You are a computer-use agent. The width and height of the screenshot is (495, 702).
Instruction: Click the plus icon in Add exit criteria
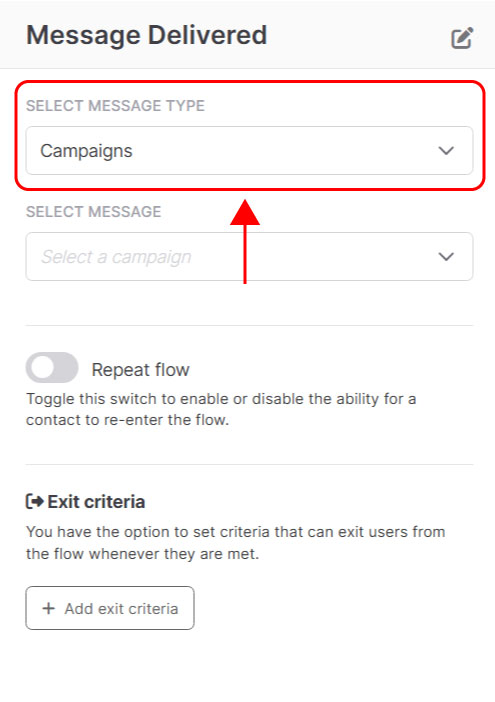click(48, 608)
